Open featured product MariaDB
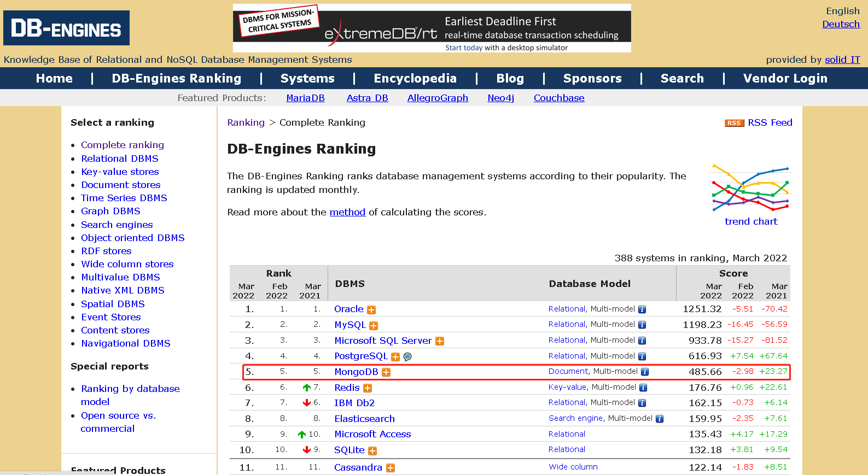This screenshot has height=475, width=868. (x=305, y=98)
